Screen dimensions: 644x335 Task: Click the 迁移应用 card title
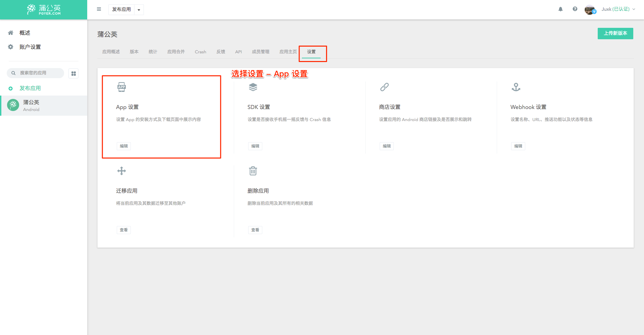(127, 191)
